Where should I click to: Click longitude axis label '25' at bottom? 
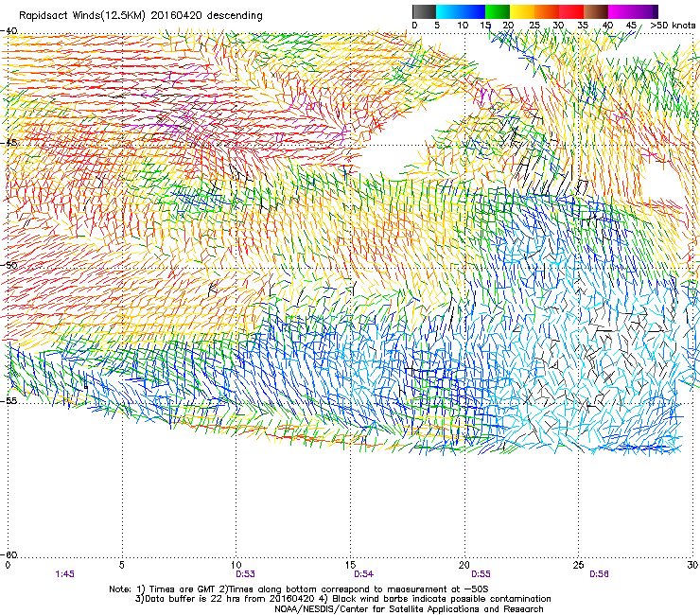(578, 565)
